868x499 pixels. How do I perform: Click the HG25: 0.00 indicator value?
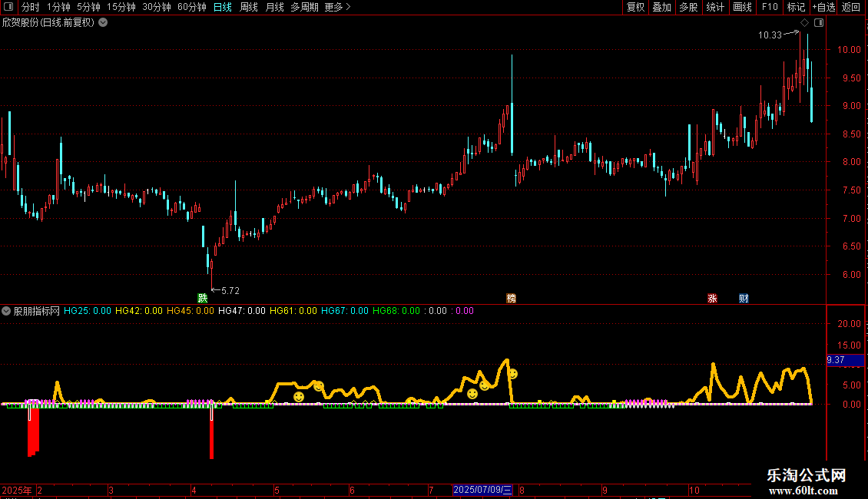tap(88, 311)
